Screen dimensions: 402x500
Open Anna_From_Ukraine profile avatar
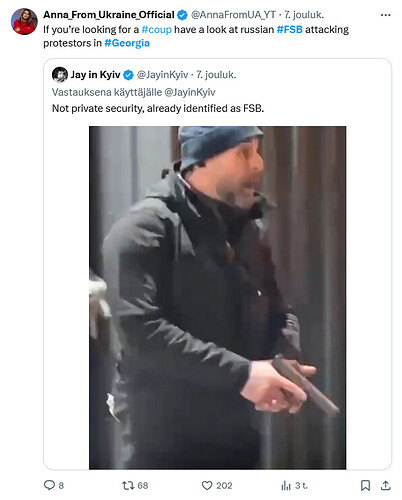24,22
